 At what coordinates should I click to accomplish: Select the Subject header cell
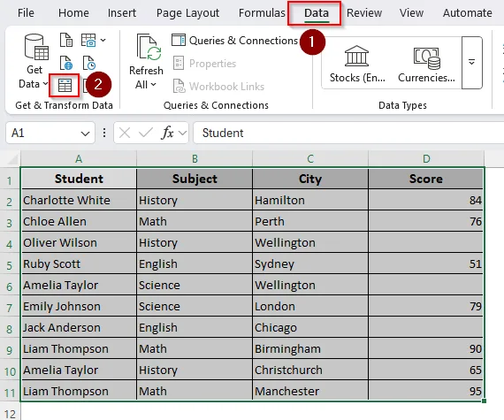coord(195,179)
